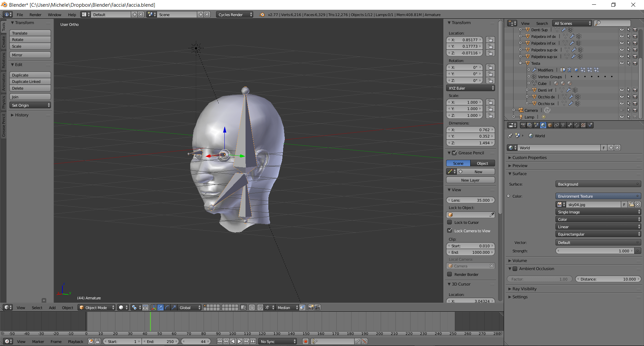Disable the Grease Pencil panel checkbox
The image size is (644, 346).
coord(454,153)
